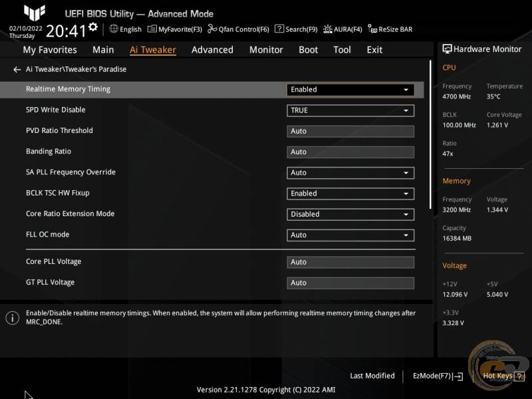Viewport: 532px width, 399px height.
Task: Click the Core PLL Voltage input field
Action: tap(350, 262)
